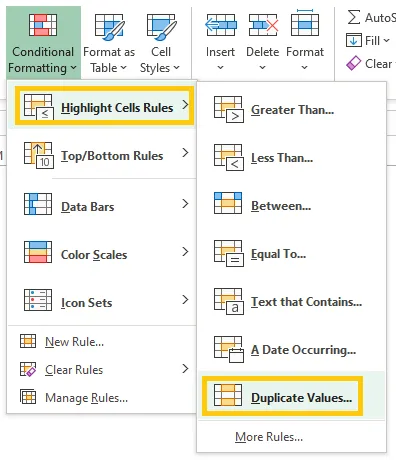Screen dimensions: 396x460
Task: Select Duplicate Values menu entry
Action: coord(282,397)
